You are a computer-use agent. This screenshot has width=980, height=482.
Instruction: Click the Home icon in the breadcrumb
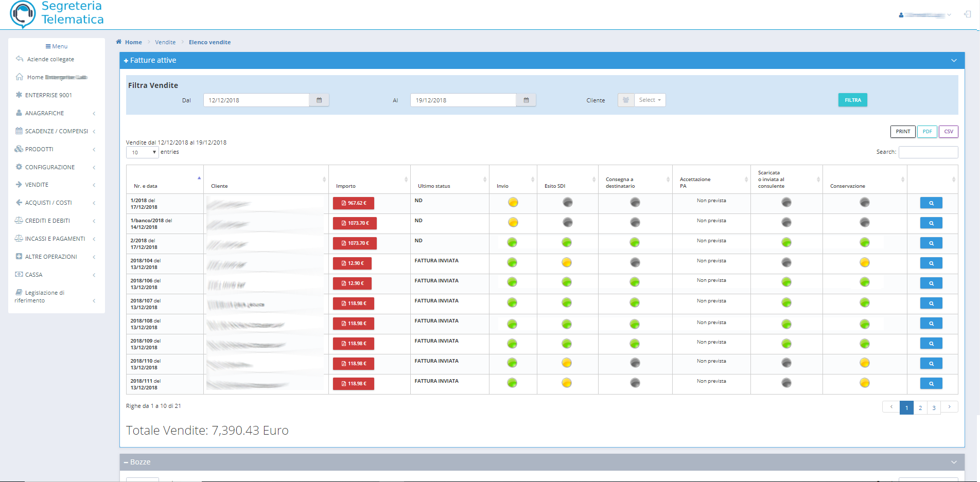click(119, 42)
